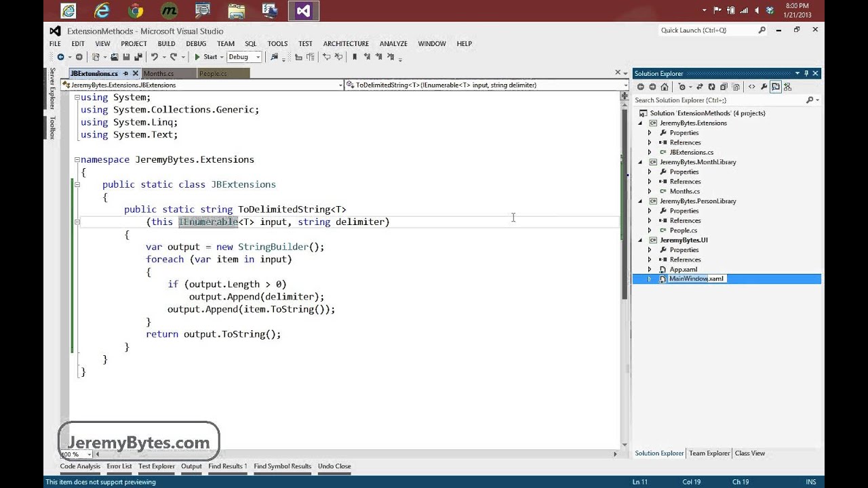
Task: Click Solution Explorer Home icon
Action: (x=665, y=87)
